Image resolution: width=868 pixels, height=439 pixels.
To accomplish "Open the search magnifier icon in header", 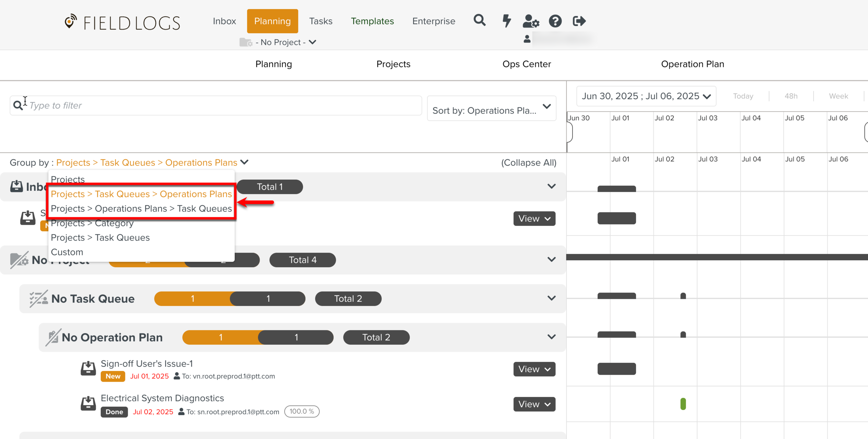I will (x=479, y=20).
